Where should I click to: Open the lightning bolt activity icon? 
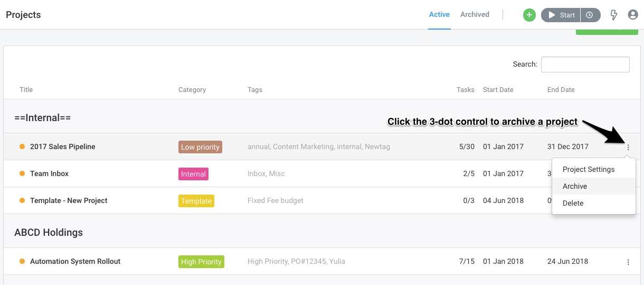click(614, 15)
